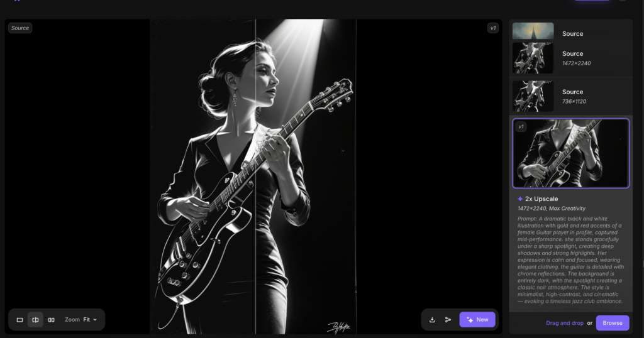Select the split slider comparison view
The height and width of the screenshot is (338, 644).
tap(35, 320)
